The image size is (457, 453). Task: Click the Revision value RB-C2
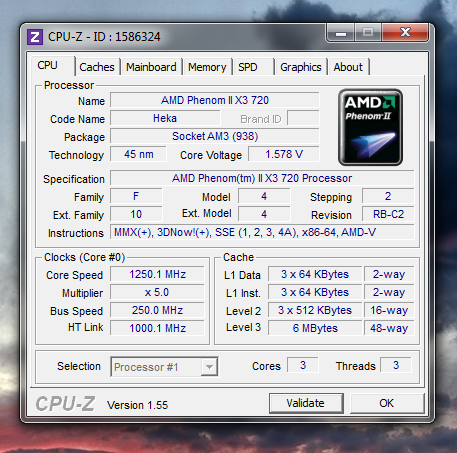pyautogui.click(x=388, y=214)
